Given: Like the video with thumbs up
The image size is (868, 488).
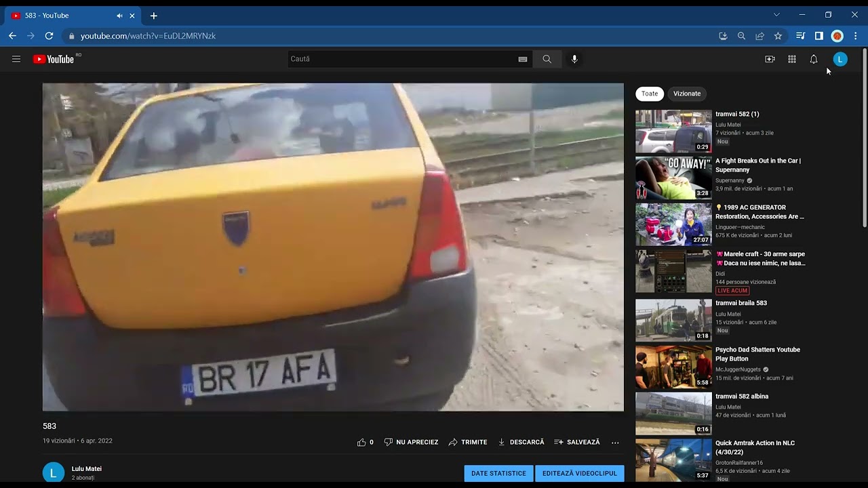Looking at the screenshot, I should coord(366,442).
